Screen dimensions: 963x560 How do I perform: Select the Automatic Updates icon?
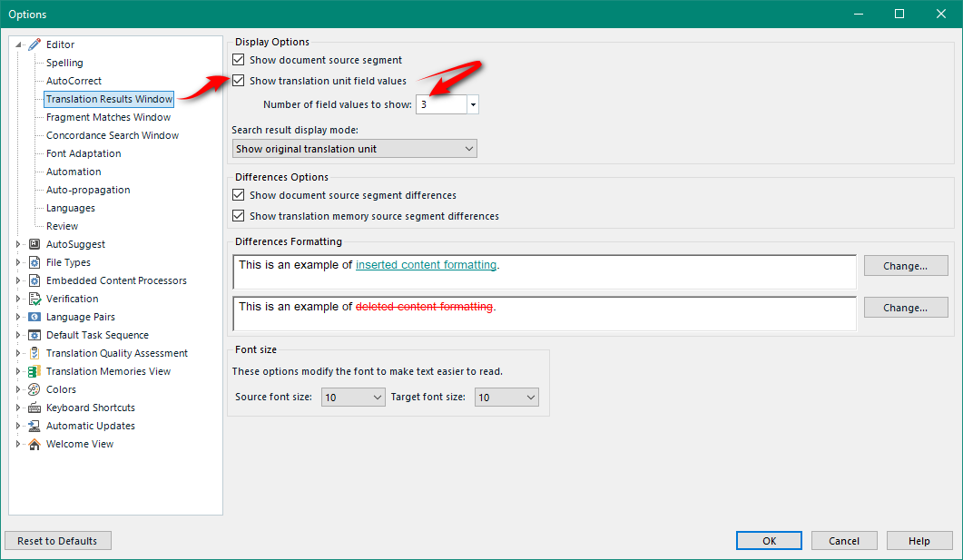tap(33, 425)
